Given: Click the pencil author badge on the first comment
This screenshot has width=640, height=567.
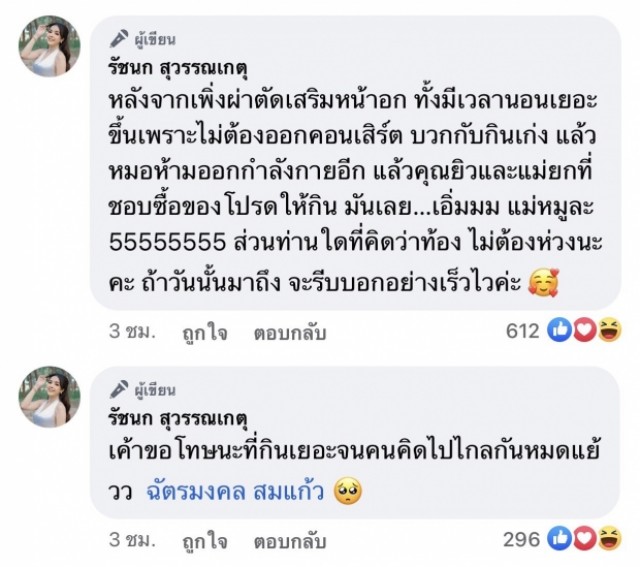Looking at the screenshot, I should point(145,39).
